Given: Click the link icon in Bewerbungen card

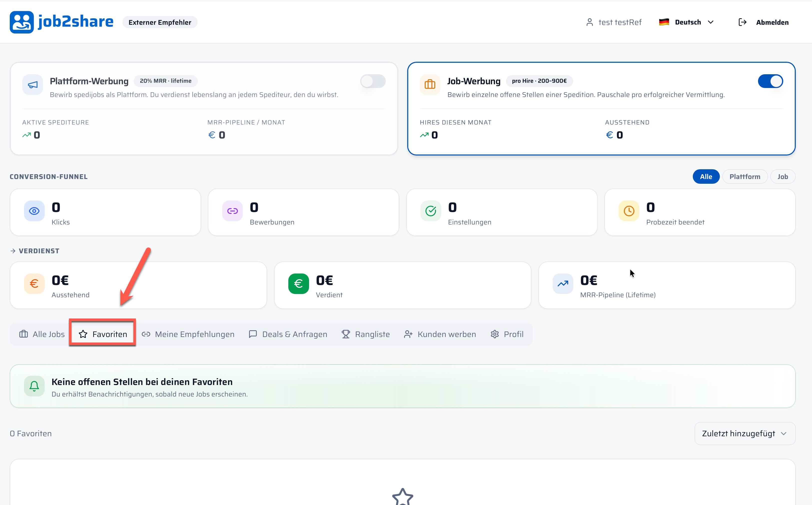Looking at the screenshot, I should point(232,211).
